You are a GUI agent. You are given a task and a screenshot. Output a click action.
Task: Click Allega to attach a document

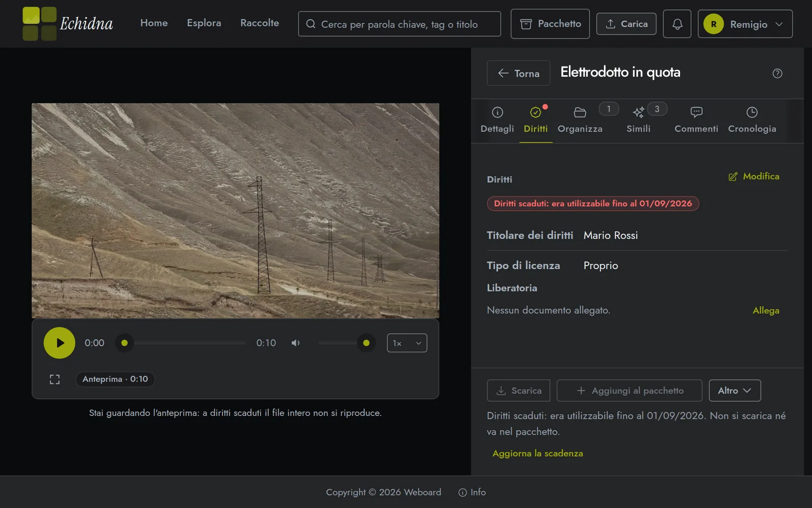click(766, 310)
